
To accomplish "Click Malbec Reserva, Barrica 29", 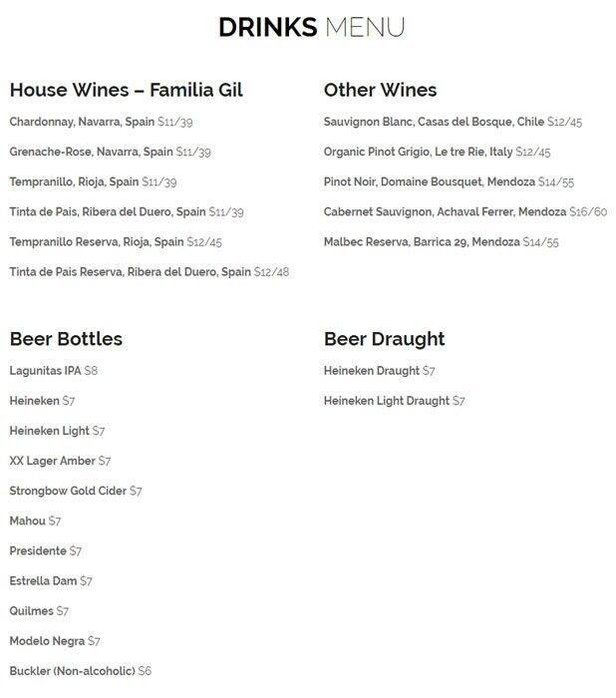I will tap(442, 242).
